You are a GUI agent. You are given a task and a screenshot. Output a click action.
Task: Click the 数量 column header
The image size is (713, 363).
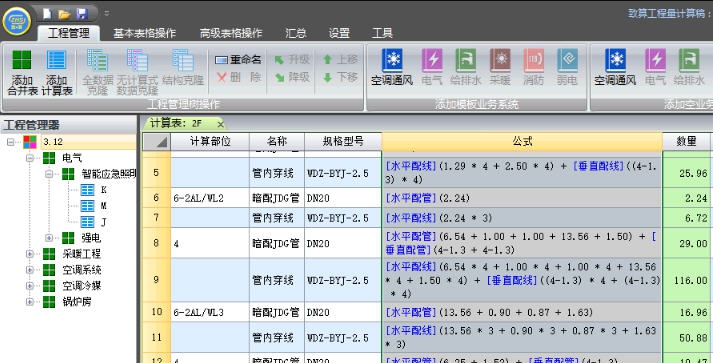click(687, 141)
